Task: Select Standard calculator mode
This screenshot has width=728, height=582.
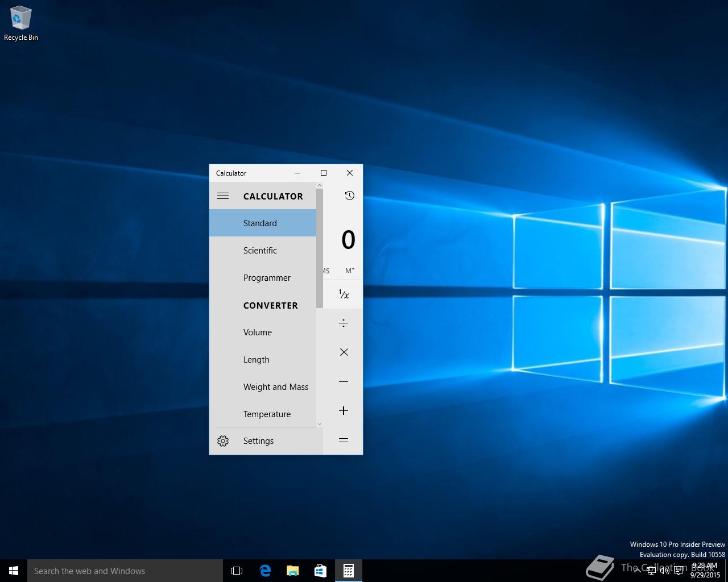Action: pyautogui.click(x=263, y=223)
